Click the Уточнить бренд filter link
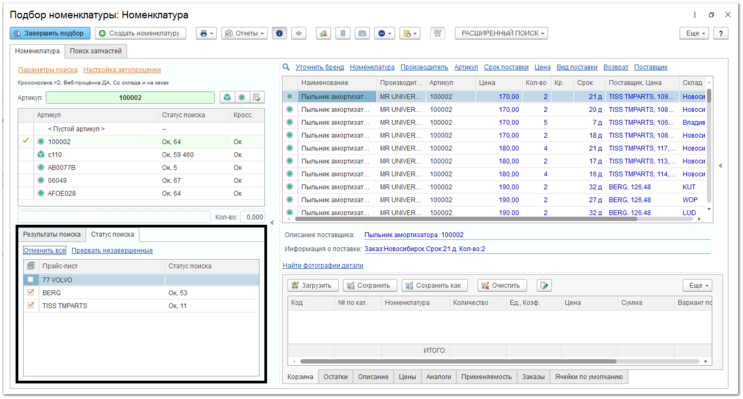743x399 pixels. click(320, 67)
